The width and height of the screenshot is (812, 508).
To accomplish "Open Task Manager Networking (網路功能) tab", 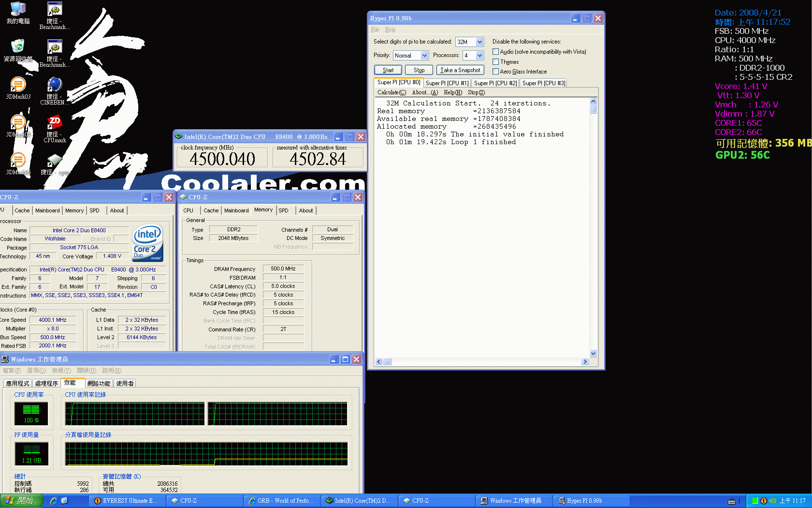I will point(99,383).
